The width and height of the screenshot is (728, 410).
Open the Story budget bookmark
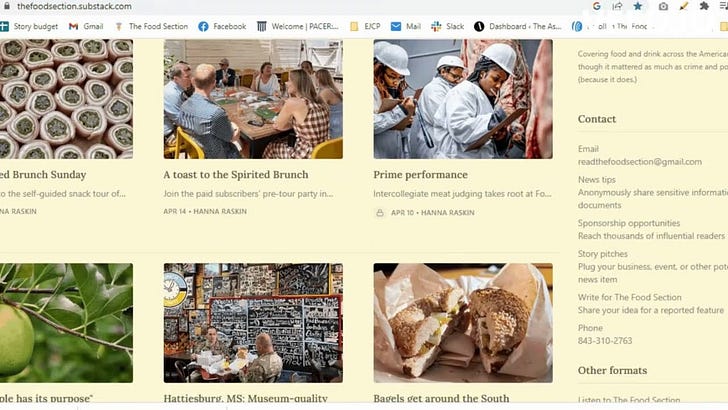29,26
